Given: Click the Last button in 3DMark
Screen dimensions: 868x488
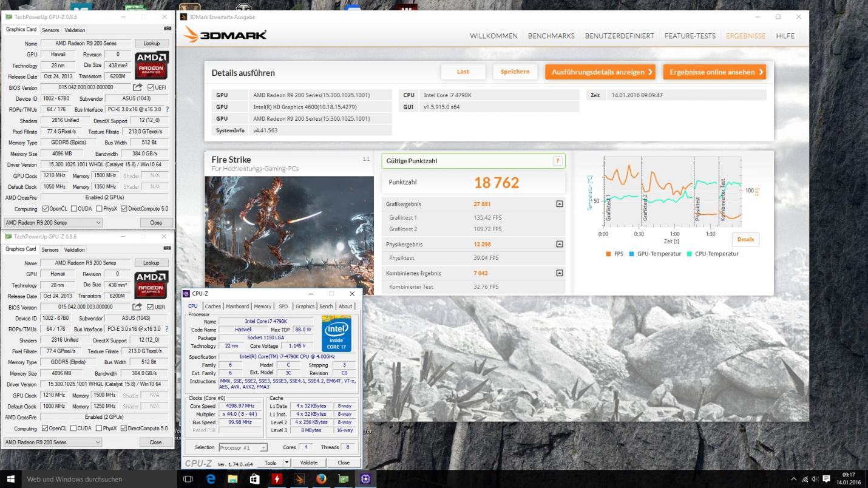Looking at the screenshot, I should coord(463,72).
